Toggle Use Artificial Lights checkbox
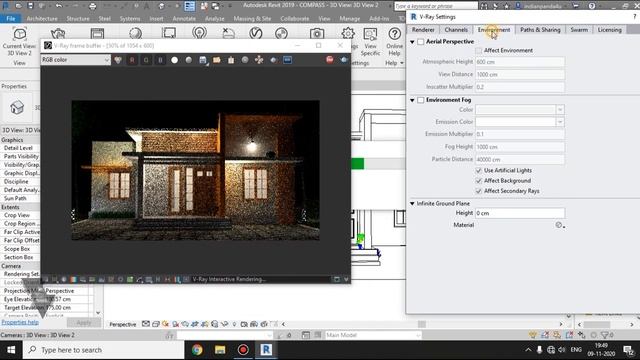640x360 pixels. point(479,171)
